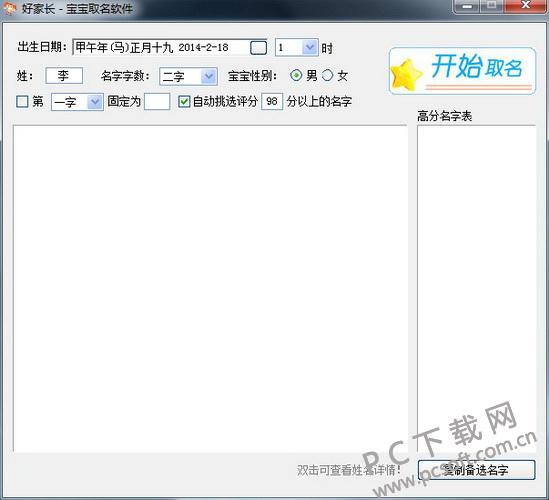
Task: Click the 固定为 character input box
Action: pos(157,102)
